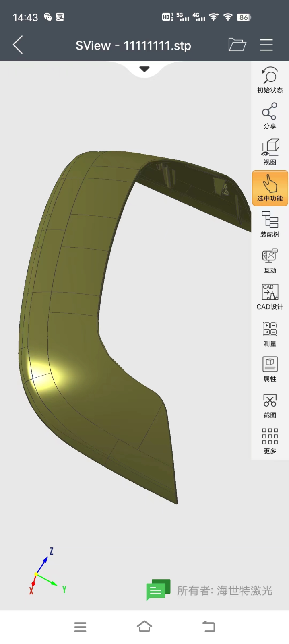Image resolution: width=289 pixels, height=644 pixels.
Task: Expand the 更多 more tools grid
Action: coord(270,441)
